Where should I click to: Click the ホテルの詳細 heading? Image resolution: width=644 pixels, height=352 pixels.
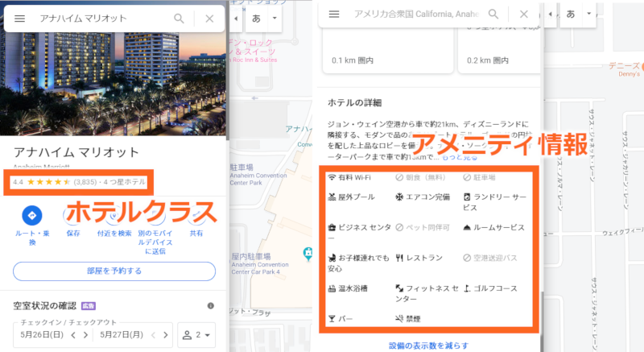[x=354, y=102]
